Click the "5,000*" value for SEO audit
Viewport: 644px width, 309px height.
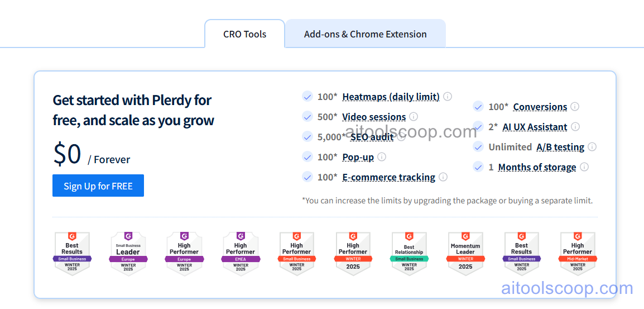(x=331, y=137)
